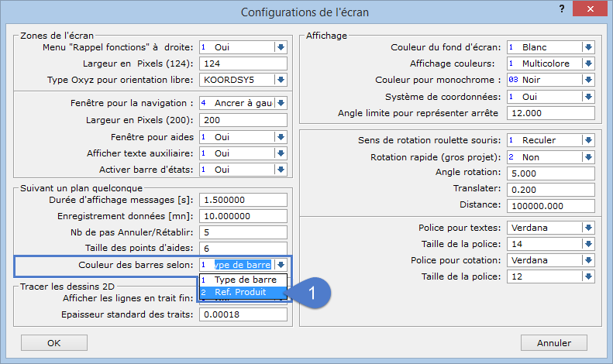Expand Sens de rotation roulette souris dropdown
The height and width of the screenshot is (364, 613).
tap(587, 140)
